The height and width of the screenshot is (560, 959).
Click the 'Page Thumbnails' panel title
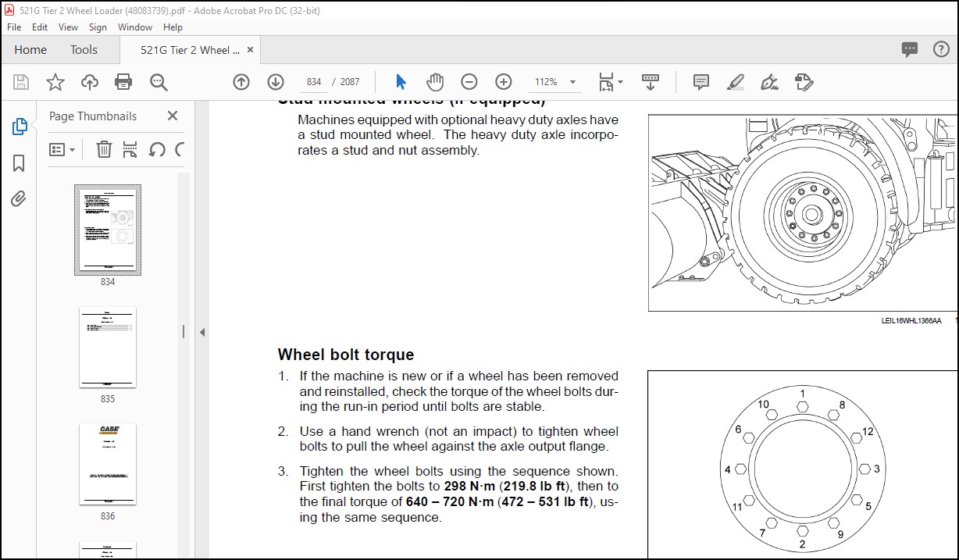(93, 116)
